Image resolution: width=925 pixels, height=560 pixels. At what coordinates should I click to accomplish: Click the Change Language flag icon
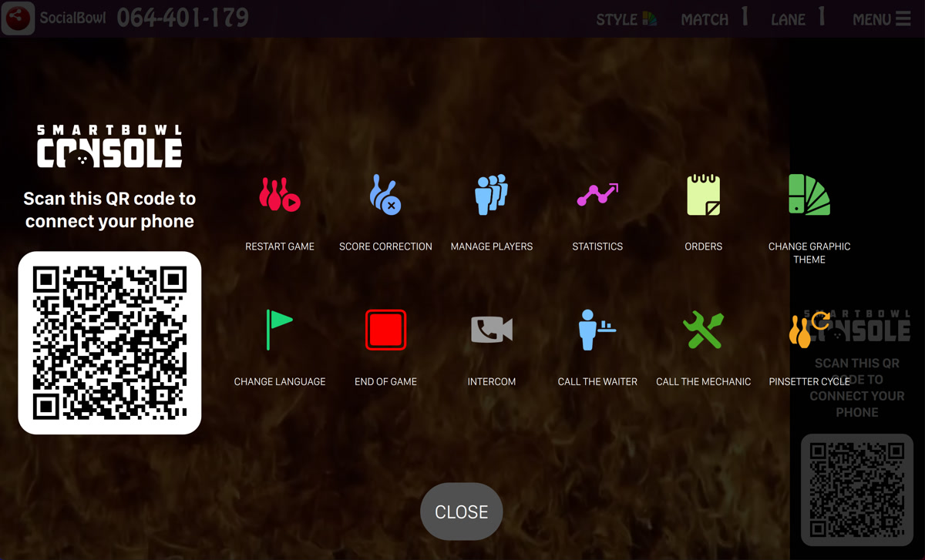click(x=279, y=330)
